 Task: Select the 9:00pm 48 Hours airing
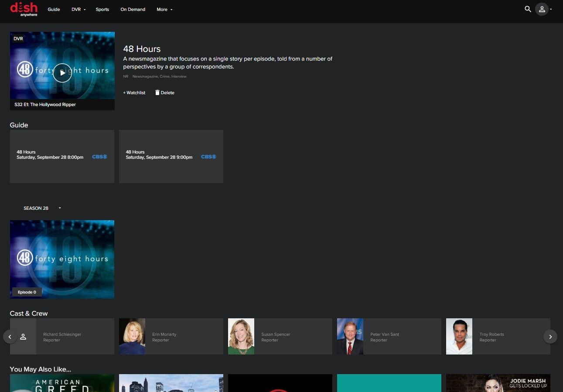[x=171, y=157]
